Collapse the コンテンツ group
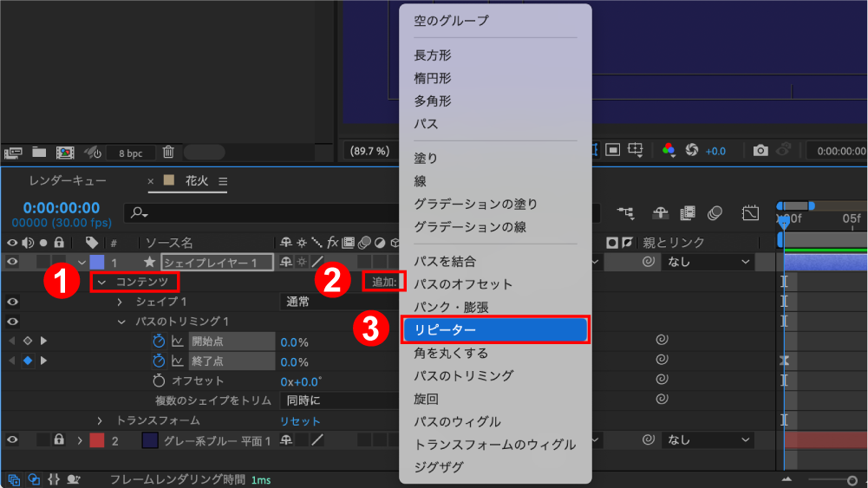The width and height of the screenshot is (868, 488). pyautogui.click(x=101, y=283)
